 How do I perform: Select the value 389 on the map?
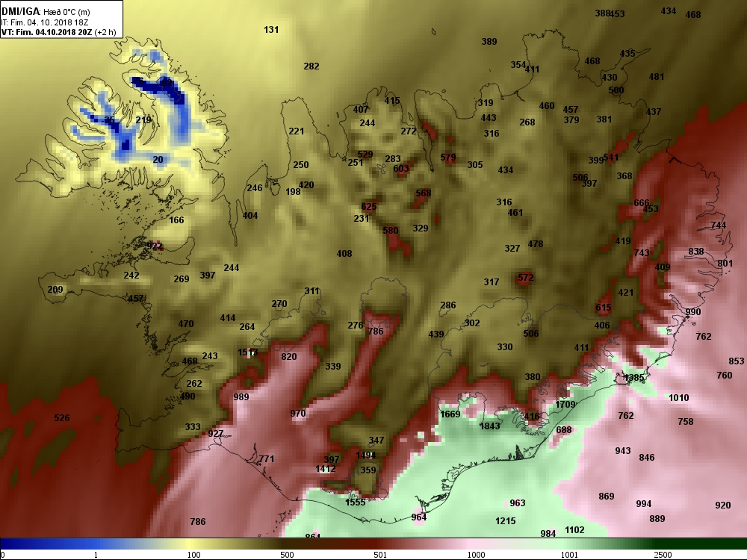click(x=489, y=41)
